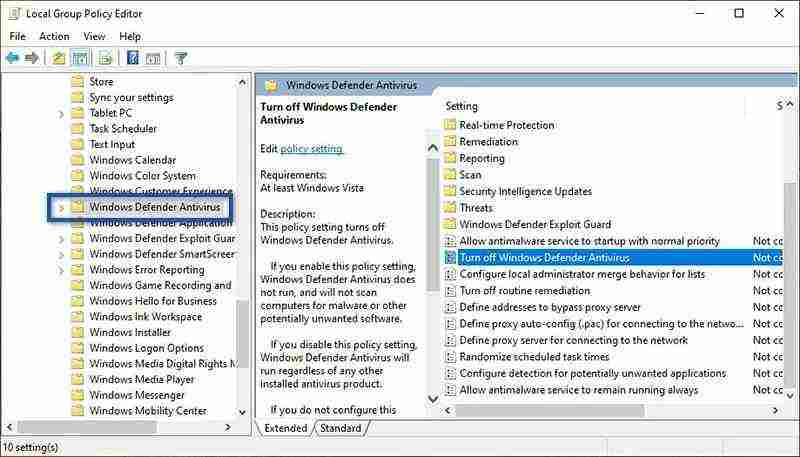Click folder icon beside Reporting

[450, 158]
